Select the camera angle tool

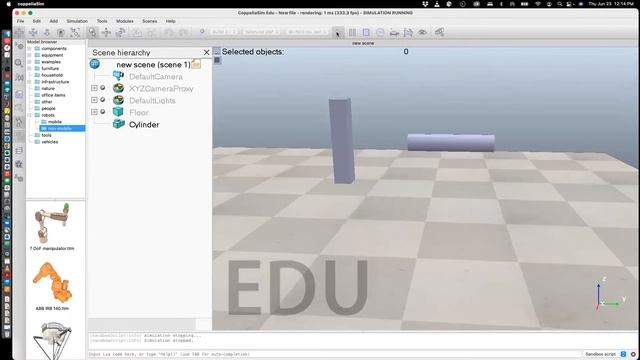pos(61,32)
